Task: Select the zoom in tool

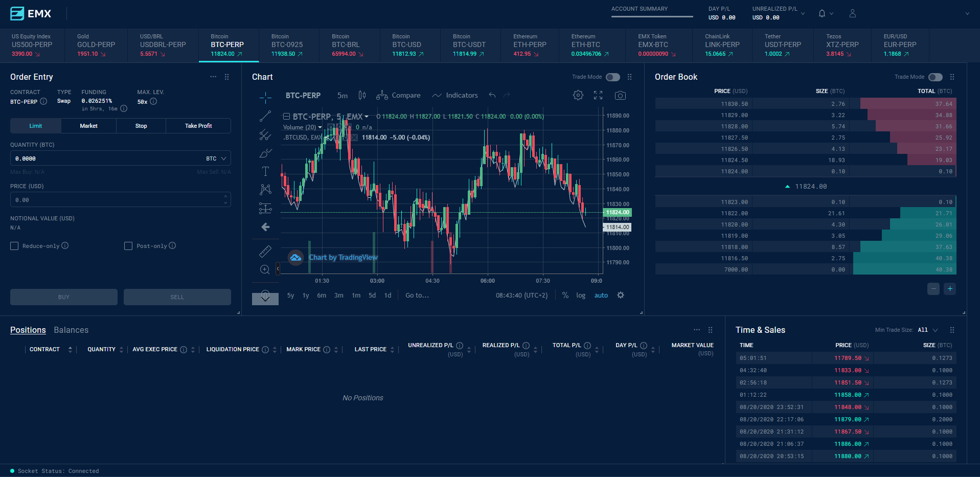Action: click(265, 269)
